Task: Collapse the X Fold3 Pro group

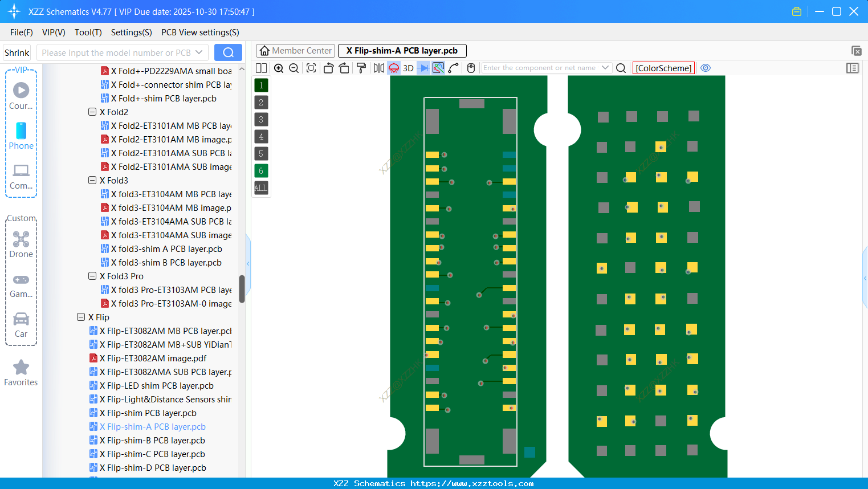Action: (92, 276)
